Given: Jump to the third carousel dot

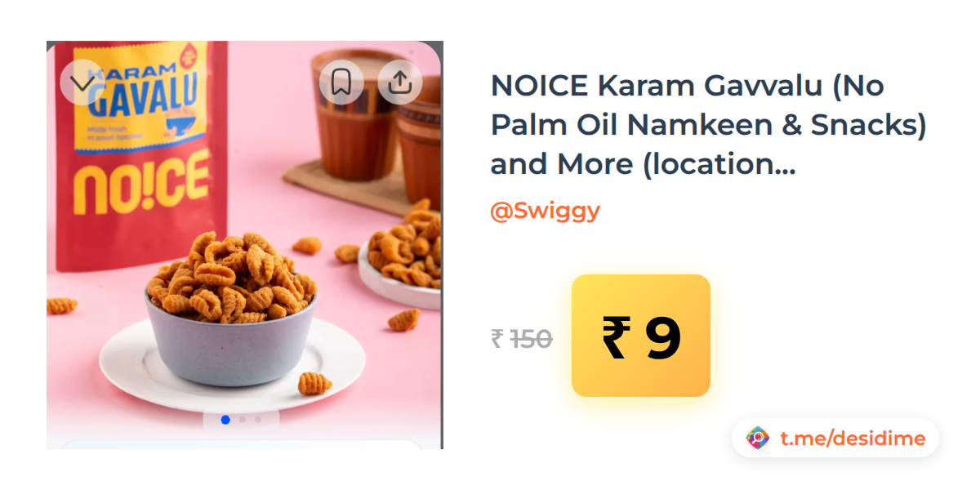Looking at the screenshot, I should point(258,420).
